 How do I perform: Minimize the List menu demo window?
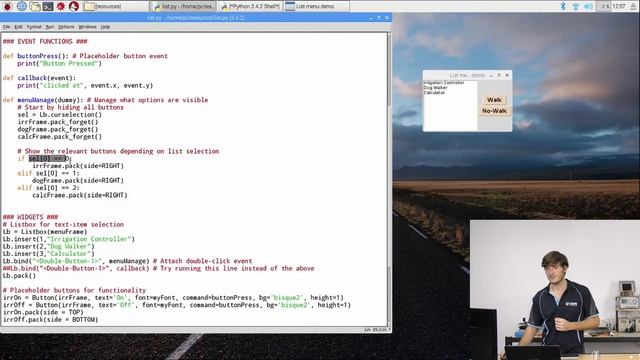coord(491,75)
